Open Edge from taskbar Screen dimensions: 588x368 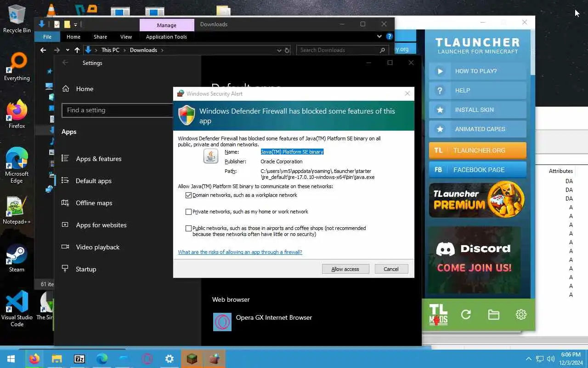click(x=102, y=359)
